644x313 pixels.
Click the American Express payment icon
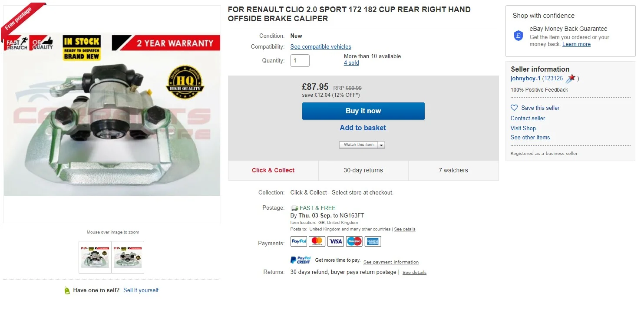373,241
